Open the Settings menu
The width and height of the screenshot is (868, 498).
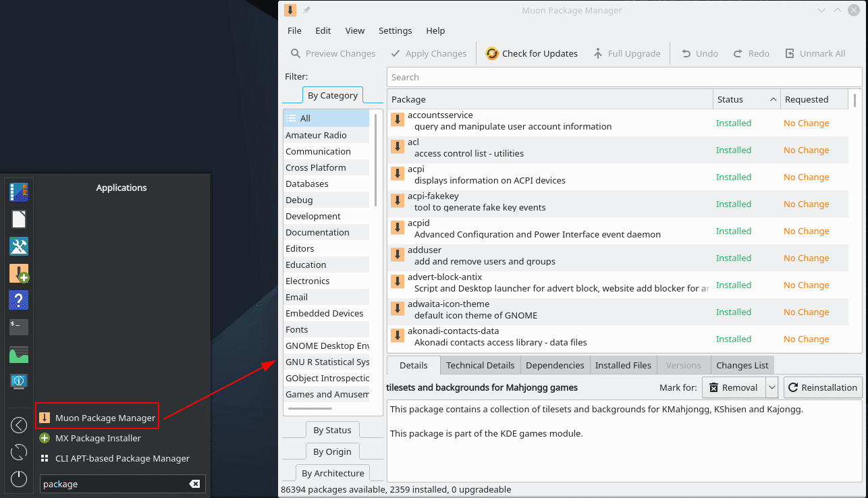(395, 30)
